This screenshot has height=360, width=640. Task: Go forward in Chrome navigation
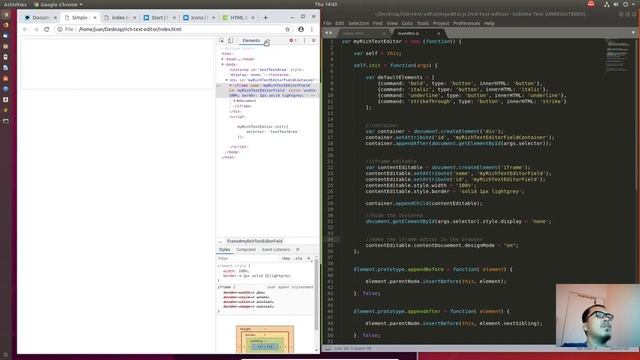coord(36,29)
